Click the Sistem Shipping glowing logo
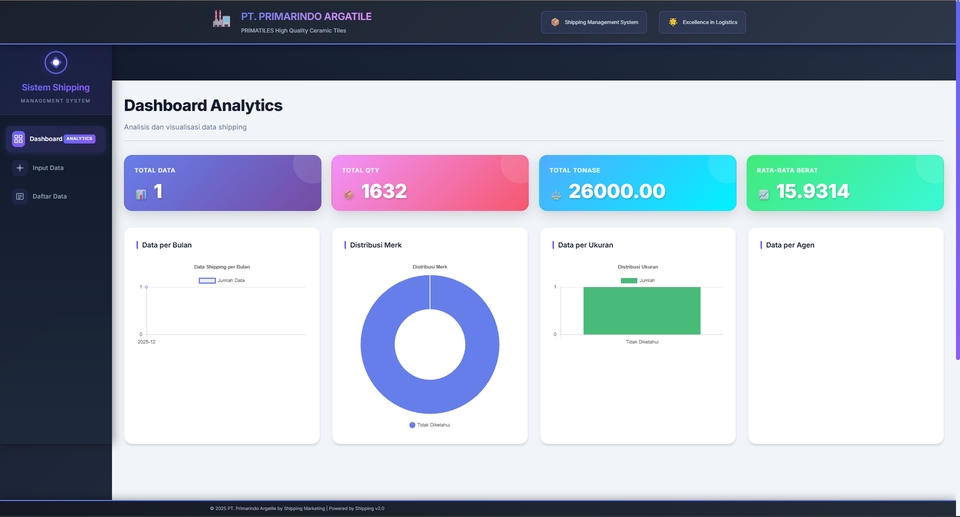The height and width of the screenshot is (517, 960). (56, 62)
